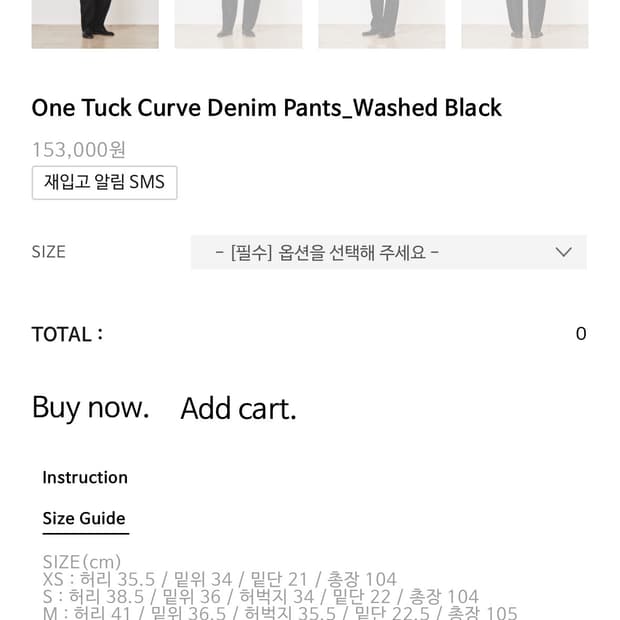Click the XS size measurements line
The height and width of the screenshot is (620, 620).
(220, 579)
